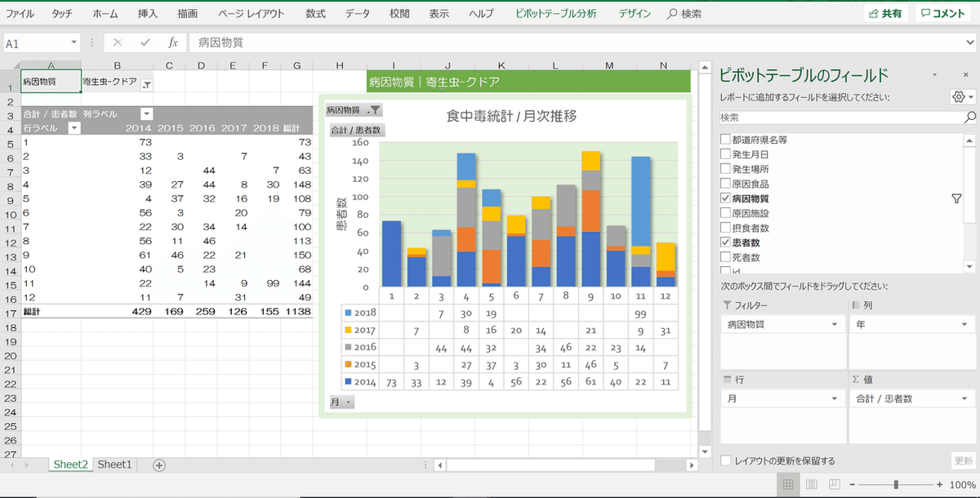Click the confirm entry checkmark icon
Viewport: 980px width, 498px height.
pos(145,42)
